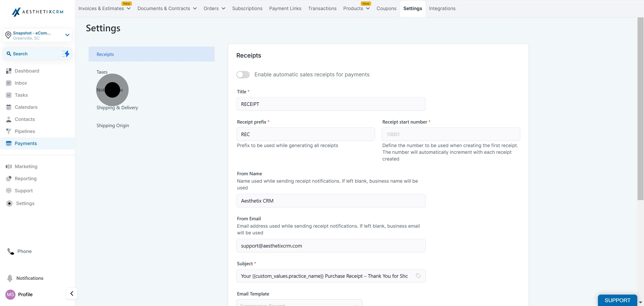The width and height of the screenshot is (644, 306).
Task: Click the Calendars icon in the sidebar
Action: [x=8, y=107]
